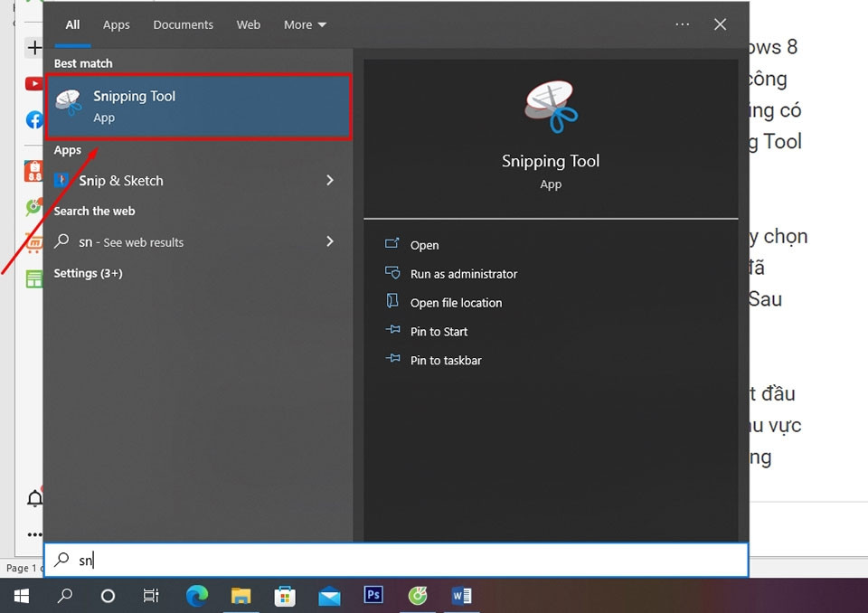This screenshot has width=868, height=613.
Task: Click the Run as administrator shield icon
Action: tap(392, 272)
